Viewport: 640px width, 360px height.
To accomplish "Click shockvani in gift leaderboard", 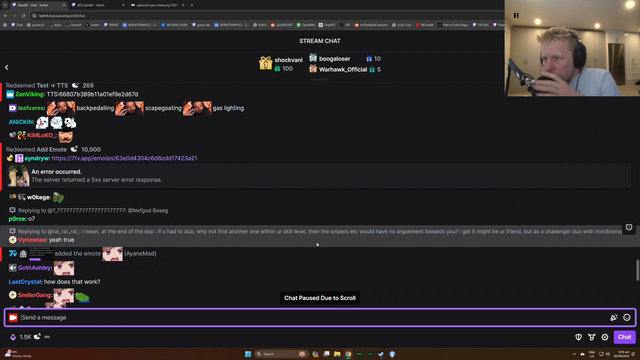I will click(x=288, y=60).
